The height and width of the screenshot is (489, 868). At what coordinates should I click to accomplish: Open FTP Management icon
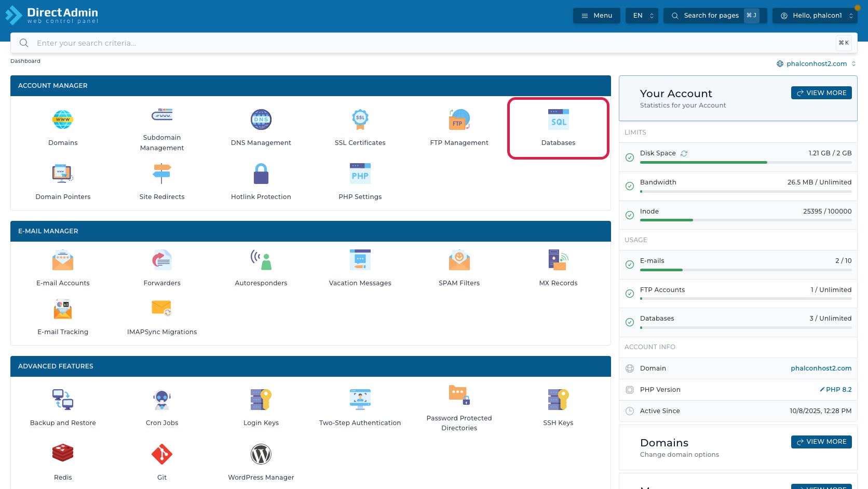[x=459, y=120]
